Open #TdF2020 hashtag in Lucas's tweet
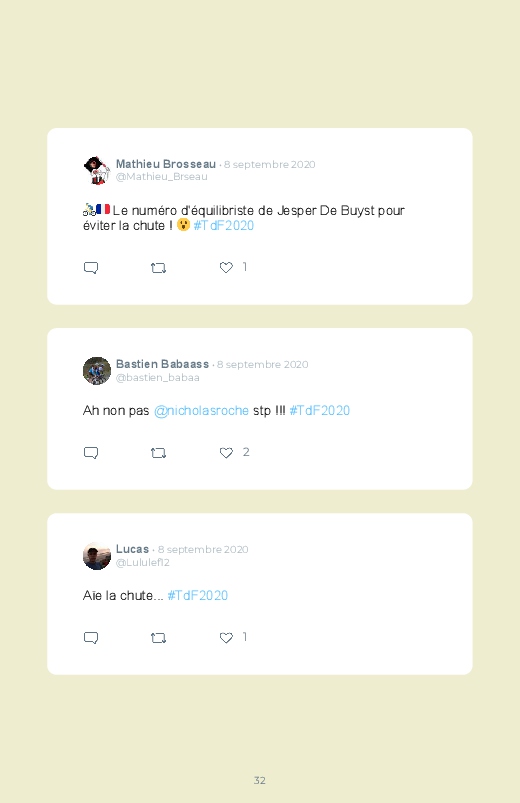This screenshot has height=803, width=520. coord(198,595)
